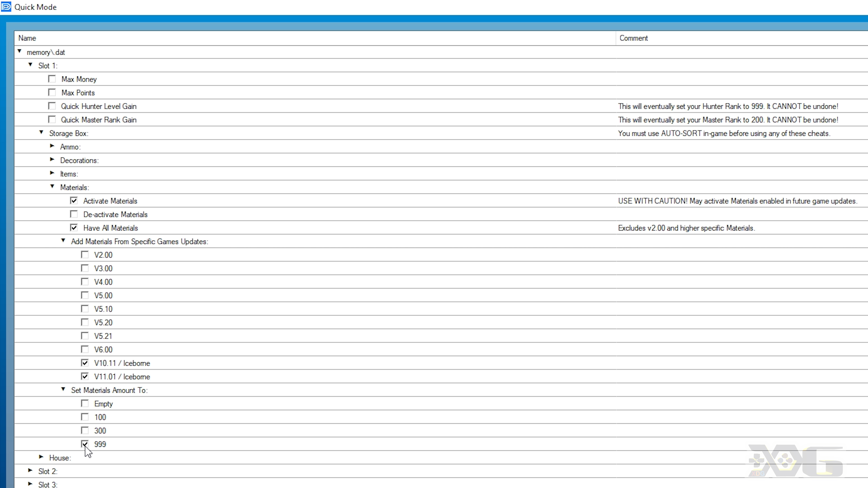Check the V5.20 materials checkbox
Viewport: 868px width, 488px height.
(x=85, y=322)
